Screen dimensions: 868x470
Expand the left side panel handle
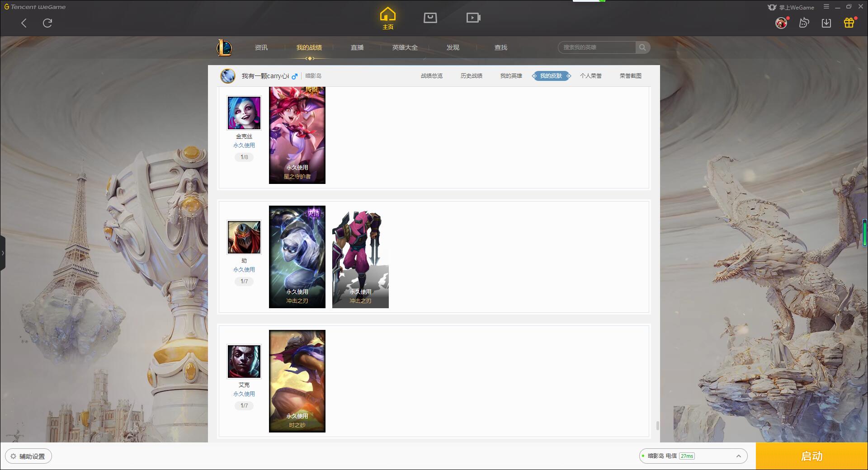(x=3, y=253)
